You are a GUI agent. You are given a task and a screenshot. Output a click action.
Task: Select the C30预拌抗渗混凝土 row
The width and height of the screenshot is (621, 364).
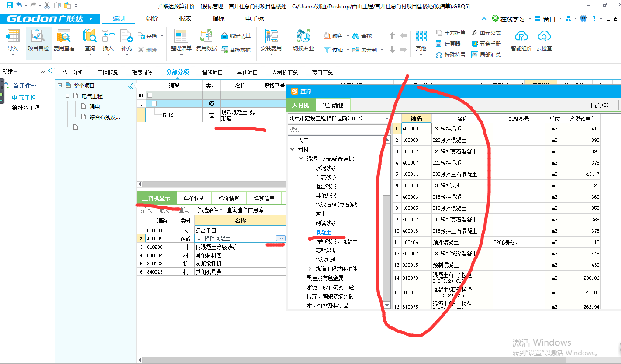pos(496,254)
